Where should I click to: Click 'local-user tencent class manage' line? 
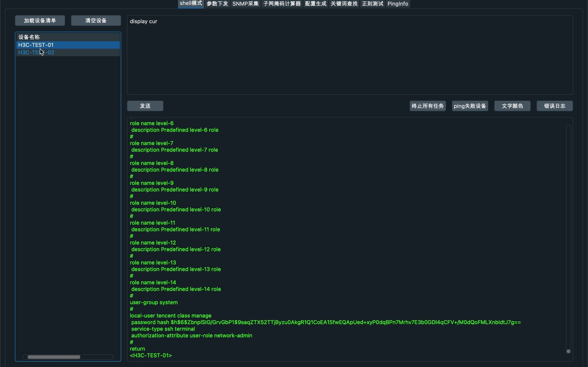(171, 316)
